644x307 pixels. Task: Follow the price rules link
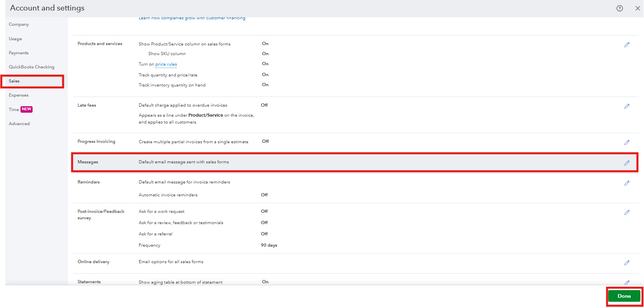tap(166, 64)
